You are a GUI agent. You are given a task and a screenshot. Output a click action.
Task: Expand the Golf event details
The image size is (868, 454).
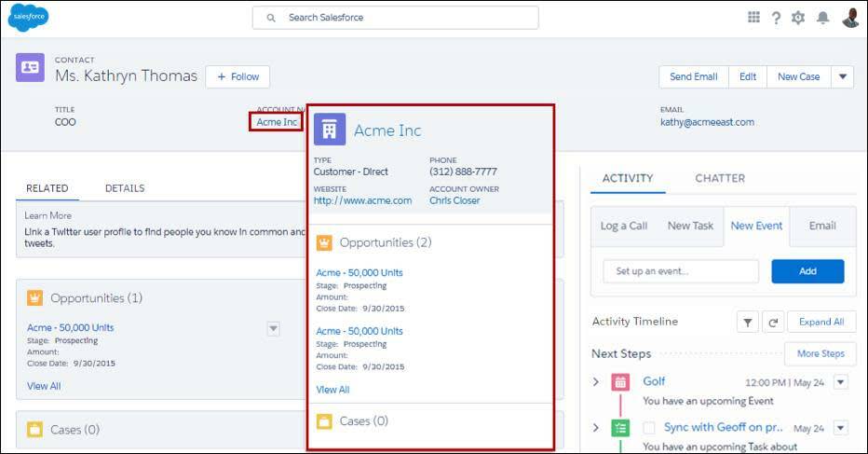pyautogui.click(x=596, y=382)
